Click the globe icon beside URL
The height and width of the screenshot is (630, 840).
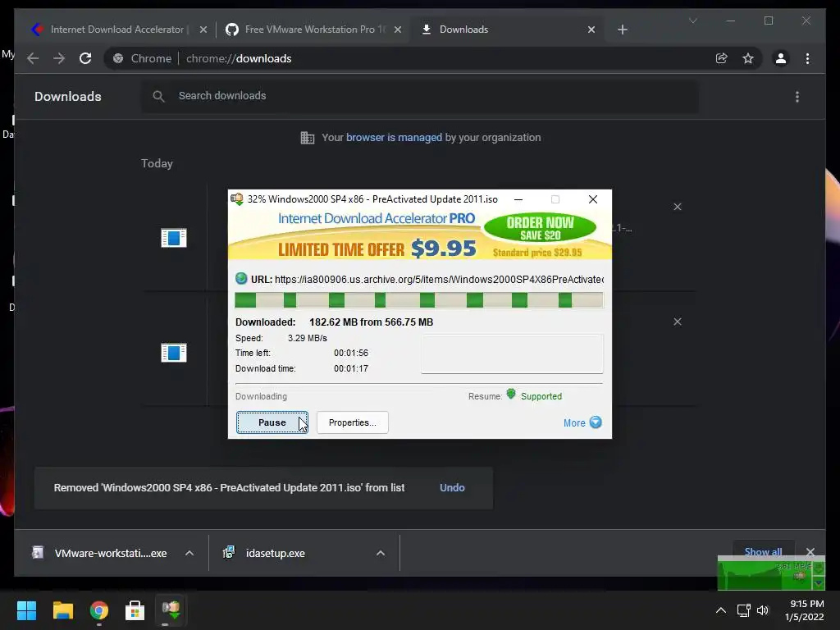(x=241, y=279)
